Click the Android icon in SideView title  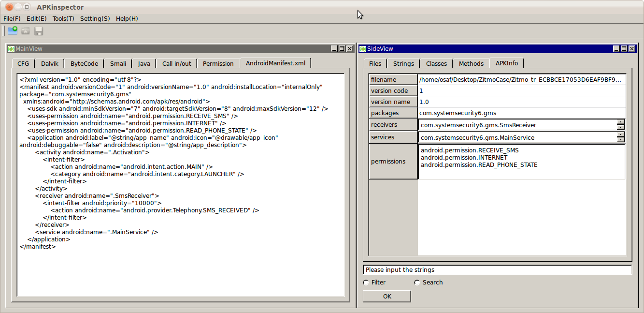pyautogui.click(x=363, y=49)
